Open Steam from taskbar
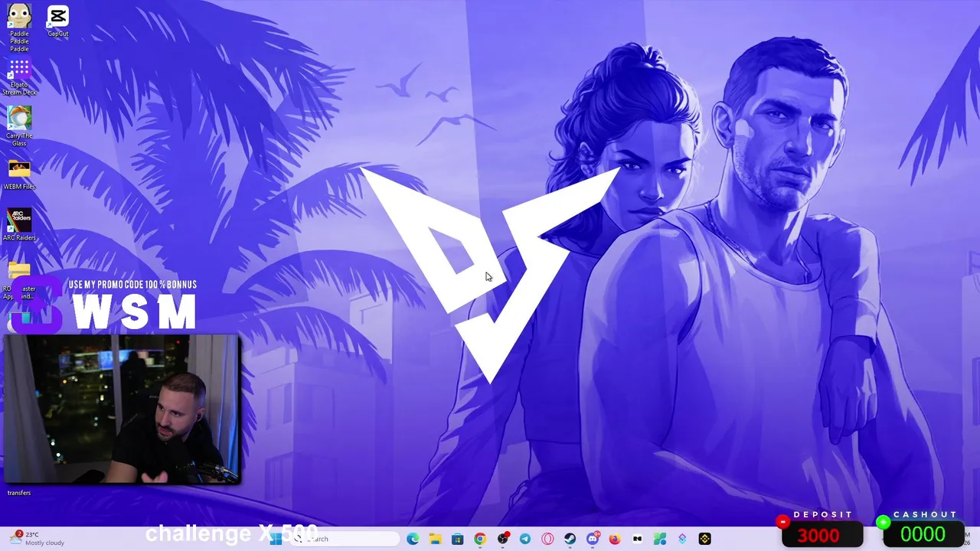The image size is (980, 551). [x=570, y=539]
